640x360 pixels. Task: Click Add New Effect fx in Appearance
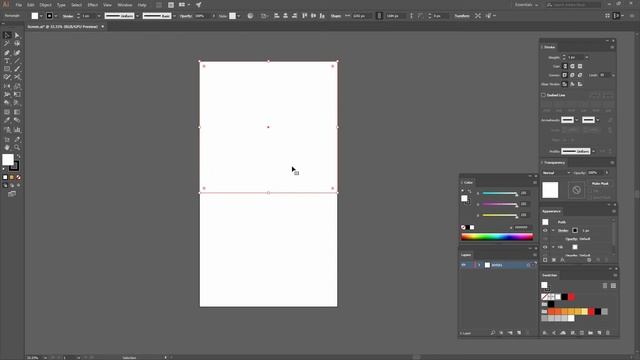(562, 260)
